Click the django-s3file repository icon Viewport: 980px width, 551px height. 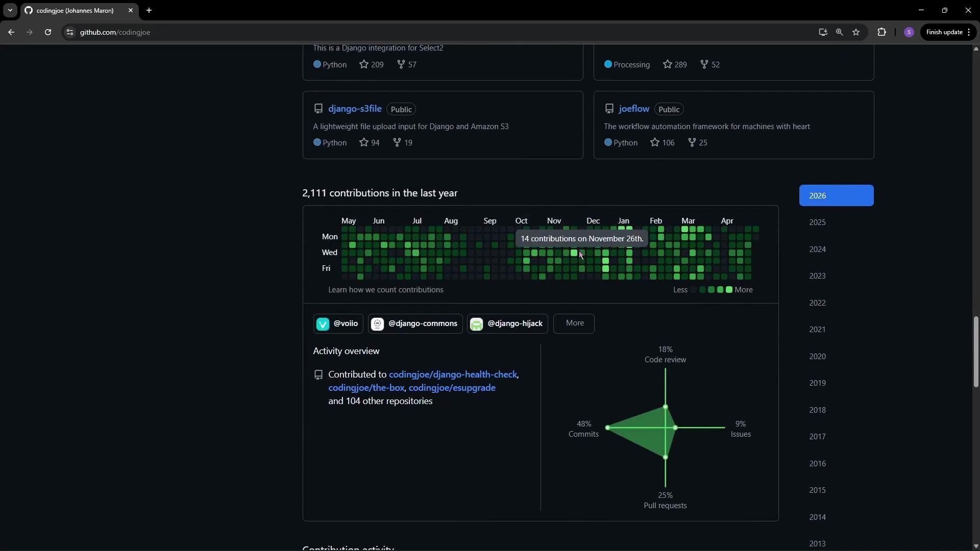[318, 109]
